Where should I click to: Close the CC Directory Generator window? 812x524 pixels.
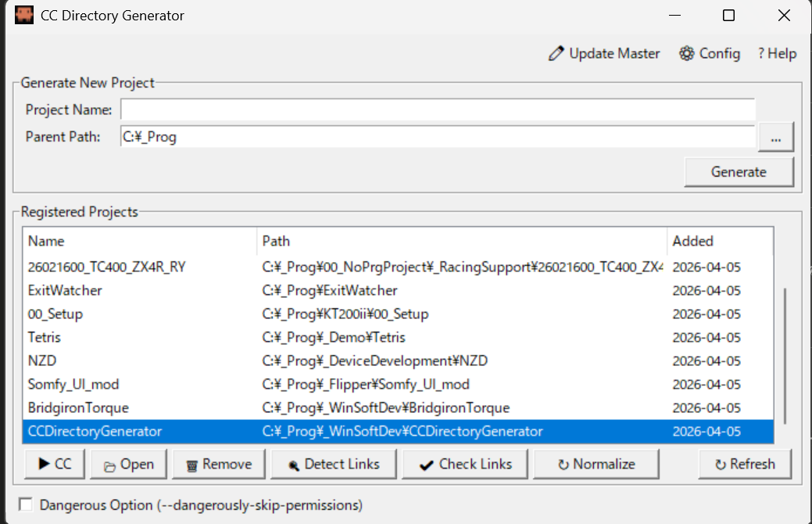(784, 16)
